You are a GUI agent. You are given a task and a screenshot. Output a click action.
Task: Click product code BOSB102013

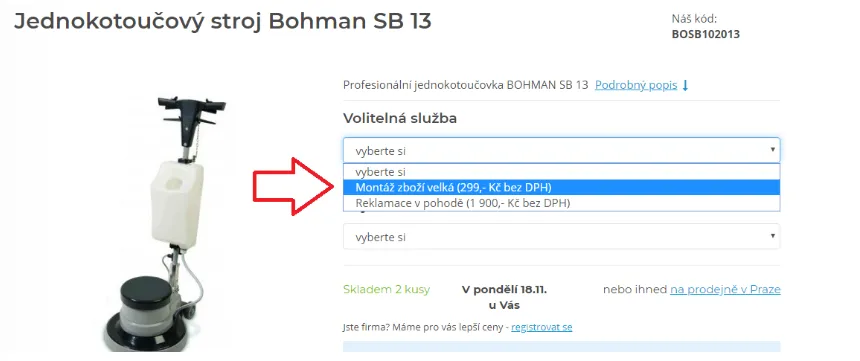[x=706, y=34]
